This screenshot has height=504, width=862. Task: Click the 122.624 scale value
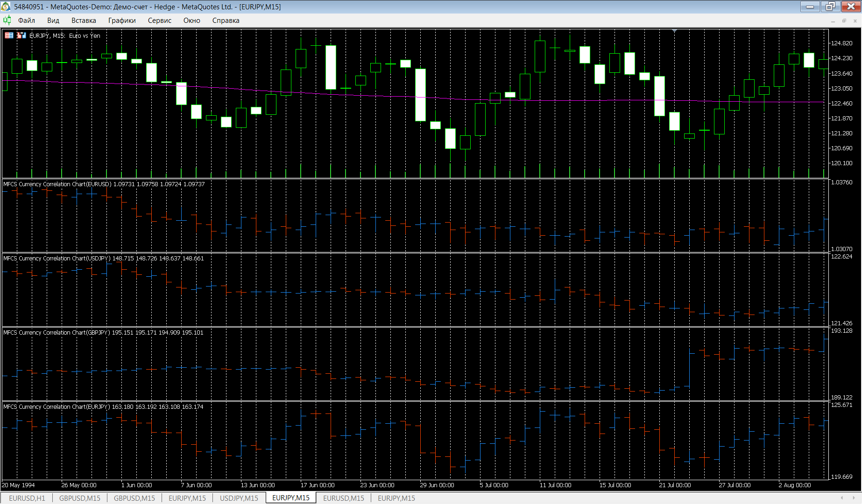pos(841,256)
